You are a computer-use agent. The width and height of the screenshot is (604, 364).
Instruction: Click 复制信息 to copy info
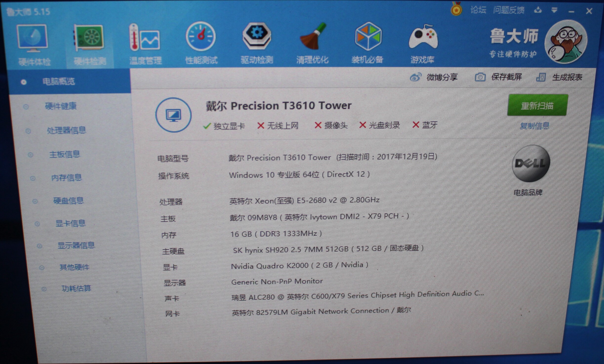pos(534,126)
